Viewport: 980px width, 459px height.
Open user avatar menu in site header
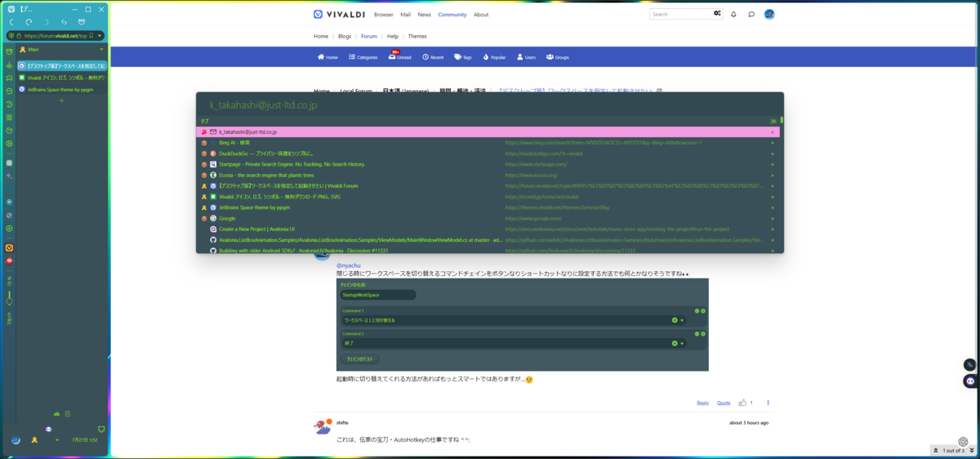[769, 14]
